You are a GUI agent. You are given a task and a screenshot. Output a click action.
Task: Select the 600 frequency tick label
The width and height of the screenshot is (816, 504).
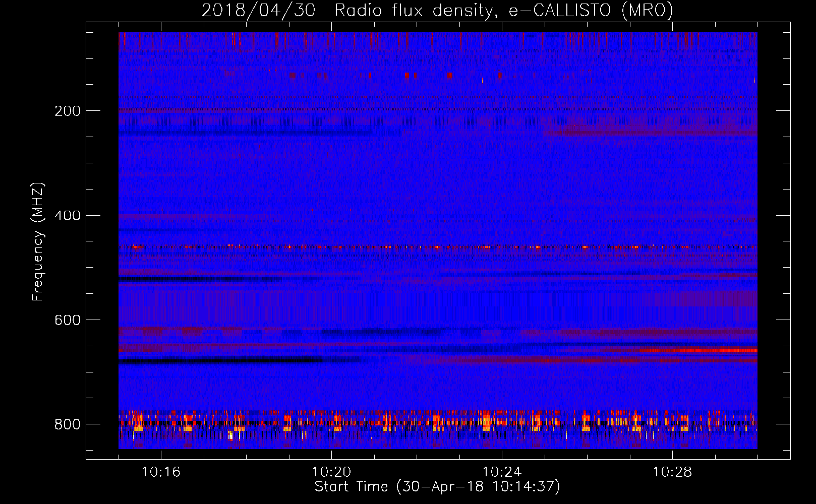click(x=68, y=321)
